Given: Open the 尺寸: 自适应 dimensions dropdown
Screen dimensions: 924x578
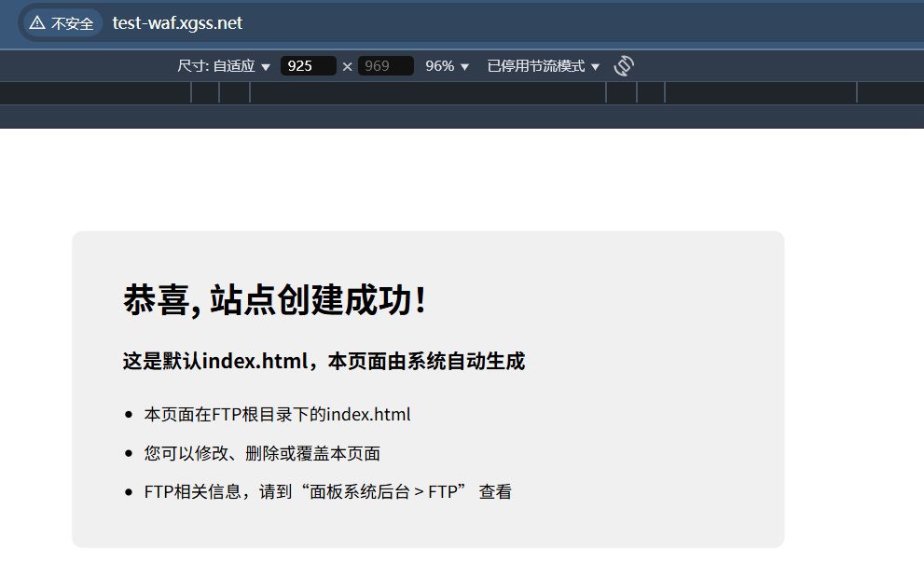Looking at the screenshot, I should [x=224, y=66].
